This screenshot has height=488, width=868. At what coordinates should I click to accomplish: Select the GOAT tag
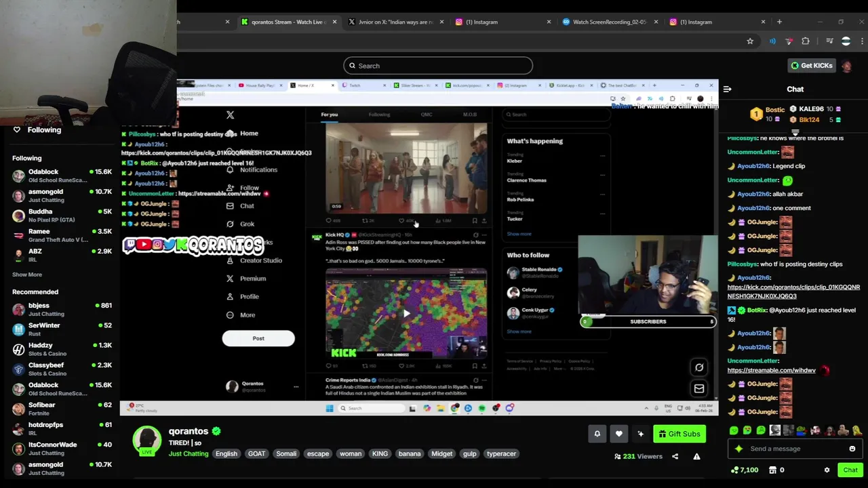click(x=256, y=453)
